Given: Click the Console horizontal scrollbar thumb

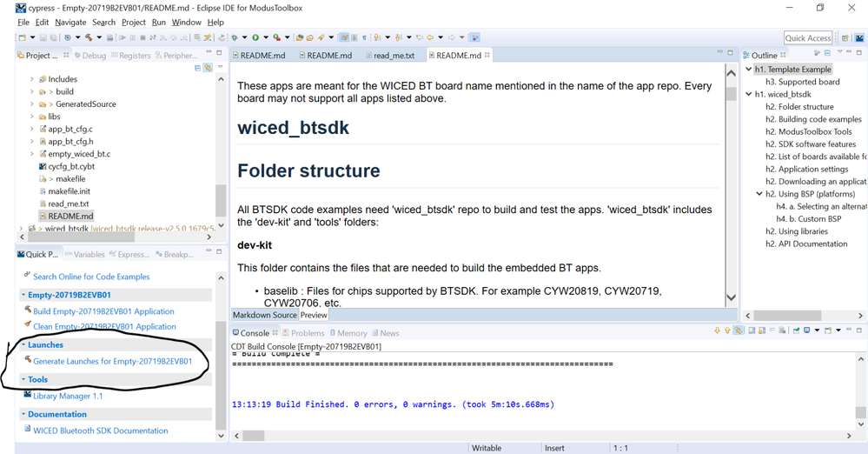Looking at the screenshot, I should (x=255, y=436).
